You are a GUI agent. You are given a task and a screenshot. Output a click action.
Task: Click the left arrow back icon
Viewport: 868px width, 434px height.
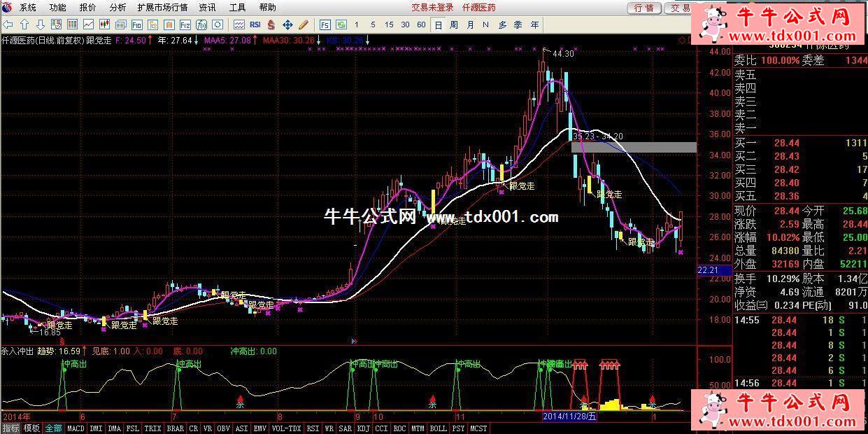[x=8, y=24]
